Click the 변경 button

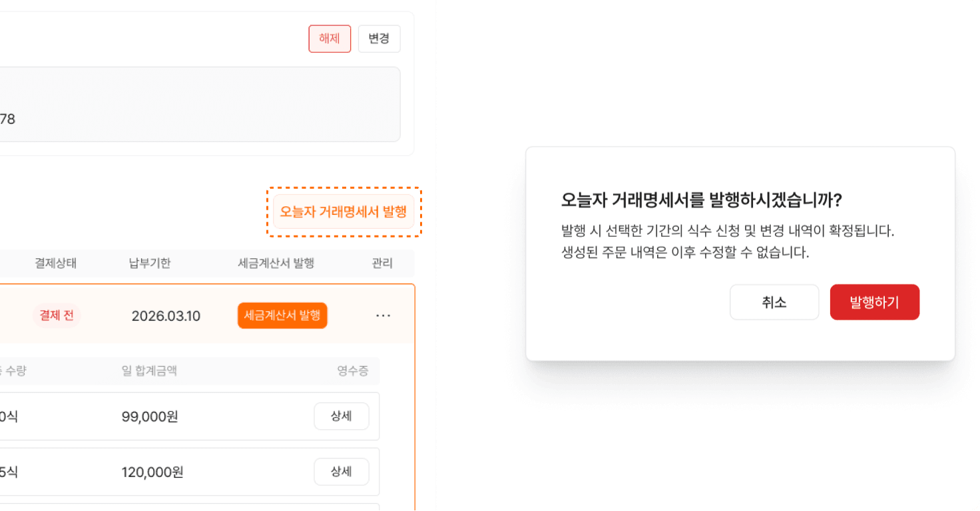tap(379, 39)
